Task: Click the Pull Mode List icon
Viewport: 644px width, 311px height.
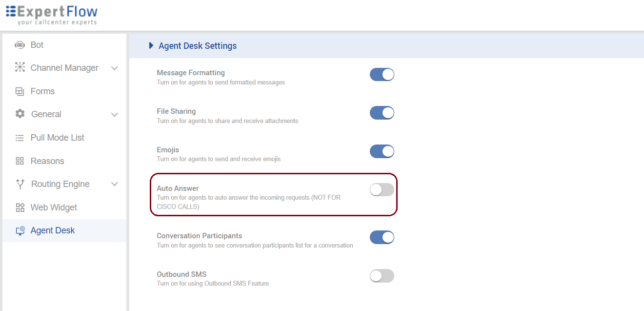Action: click(20, 138)
